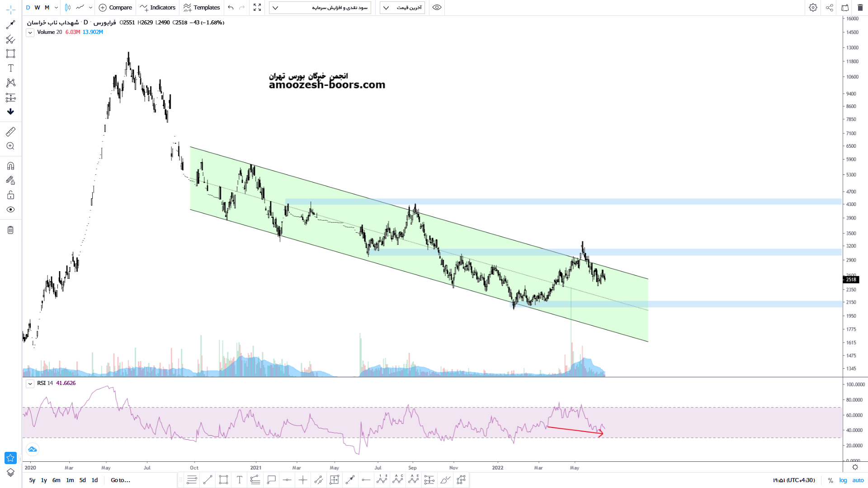Image resolution: width=868 pixels, height=488 pixels.
Task: Toggle hide all drawings eye icon
Action: (x=10, y=210)
